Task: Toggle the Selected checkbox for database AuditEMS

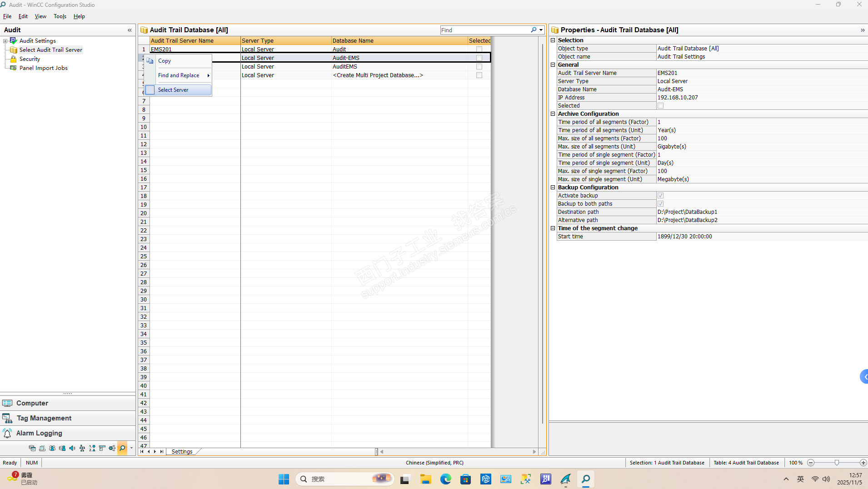Action: [x=479, y=66]
